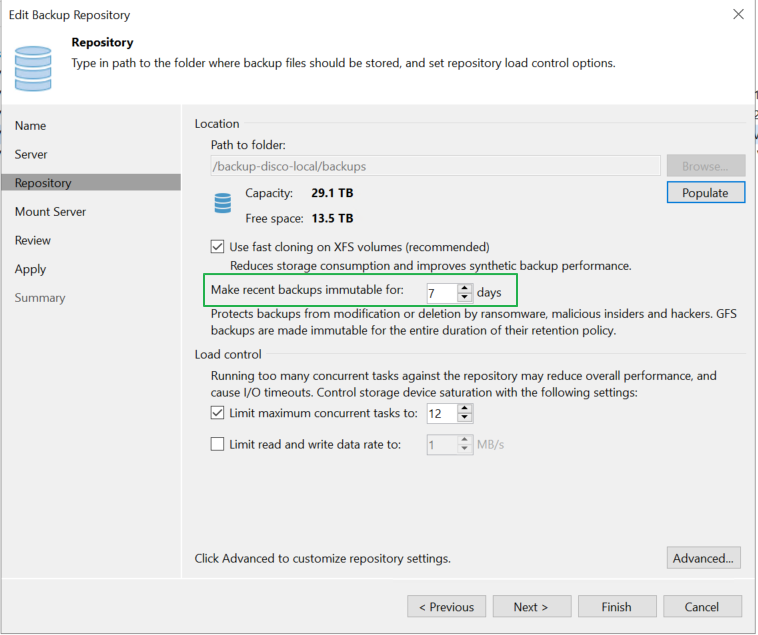
Task: Close the Edit Backup Repository dialog
Action: point(738,15)
